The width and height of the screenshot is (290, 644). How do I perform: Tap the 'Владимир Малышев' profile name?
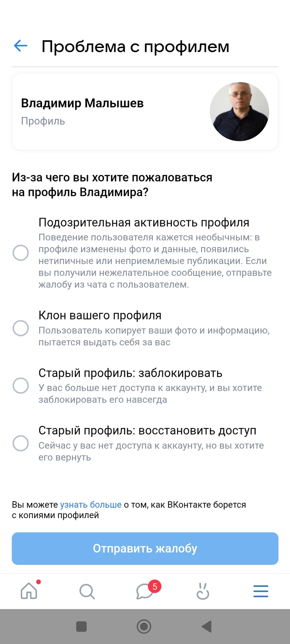pyautogui.click(x=82, y=103)
